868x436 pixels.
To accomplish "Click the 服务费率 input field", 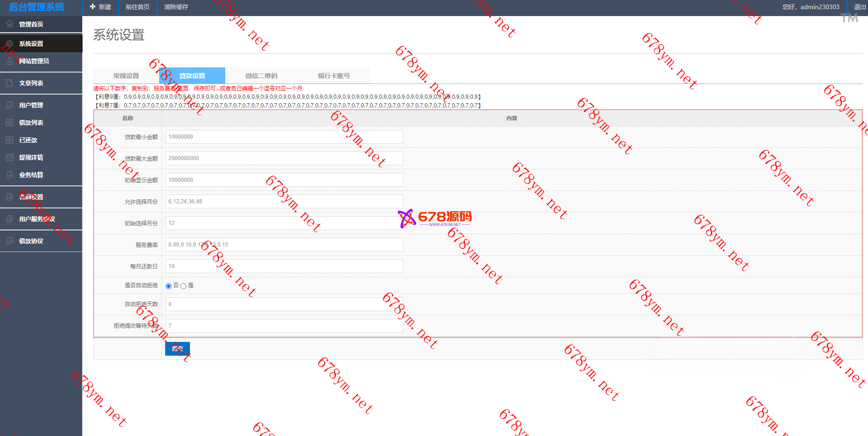I will pyautogui.click(x=284, y=245).
